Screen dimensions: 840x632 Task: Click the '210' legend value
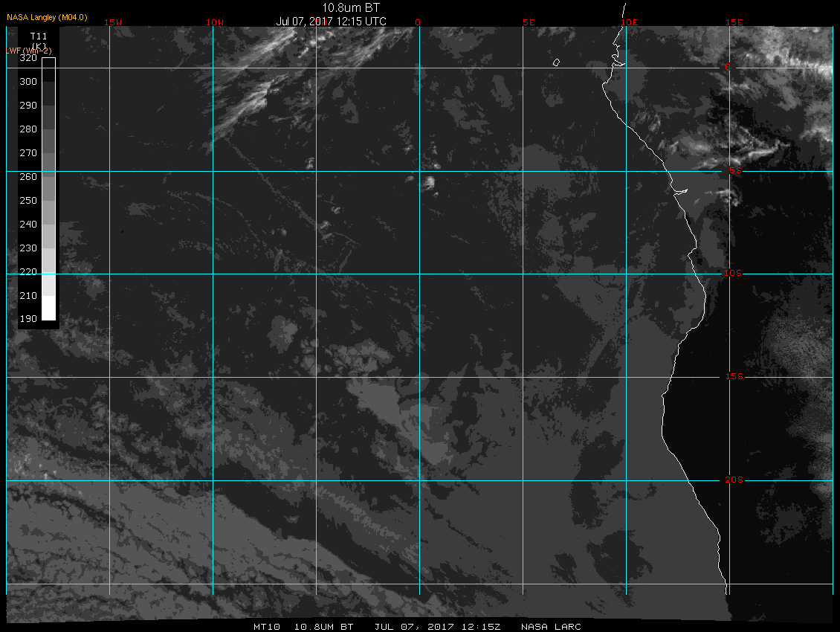point(28,295)
